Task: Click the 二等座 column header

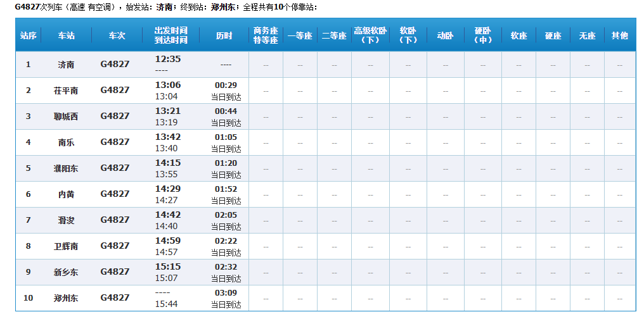Action: [334, 35]
